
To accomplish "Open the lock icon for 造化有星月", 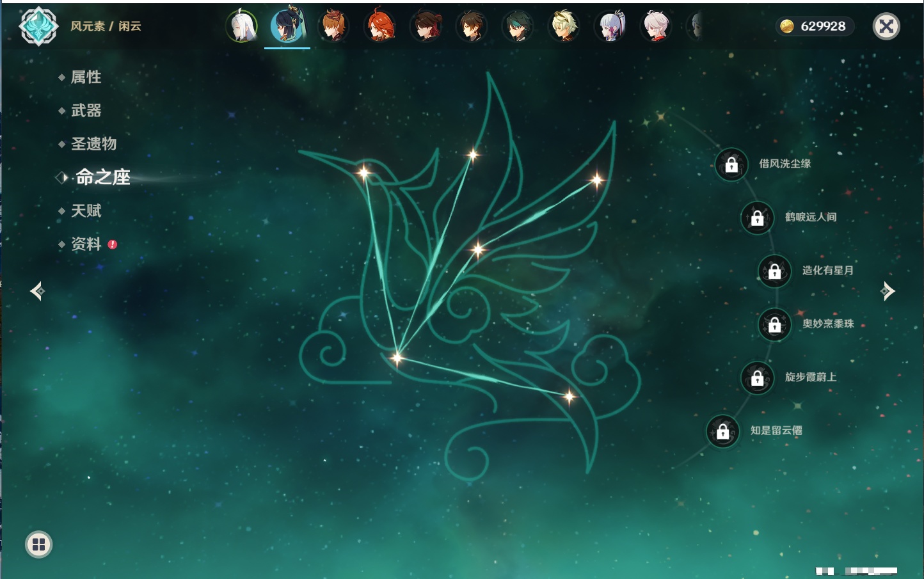I will click(775, 271).
